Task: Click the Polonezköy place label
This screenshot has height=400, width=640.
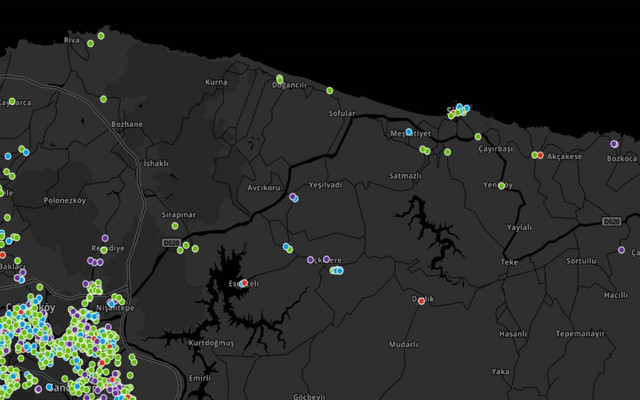Action: click(x=68, y=201)
